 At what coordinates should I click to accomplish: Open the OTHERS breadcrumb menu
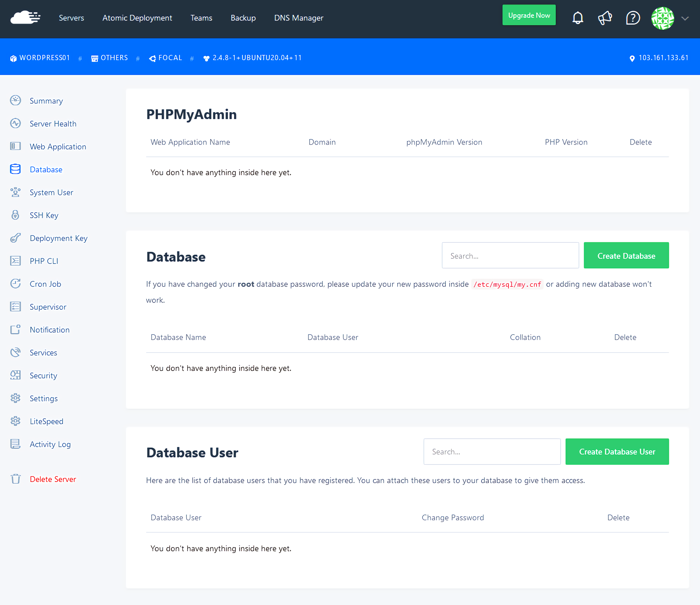click(109, 57)
